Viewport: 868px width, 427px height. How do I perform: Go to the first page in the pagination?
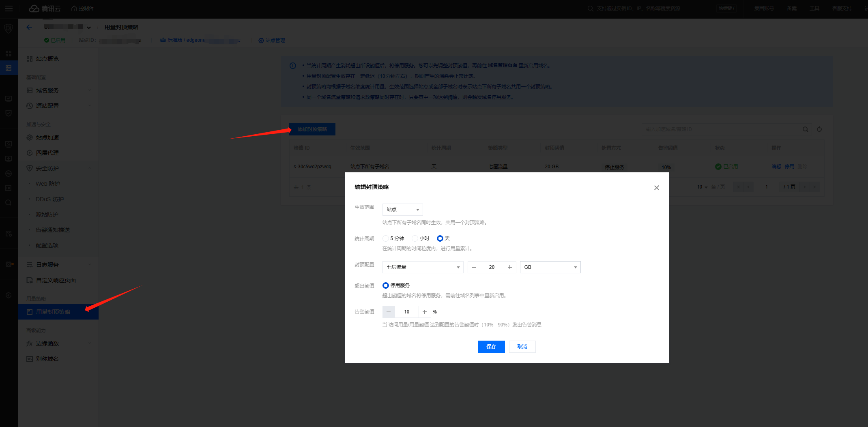[738, 187]
